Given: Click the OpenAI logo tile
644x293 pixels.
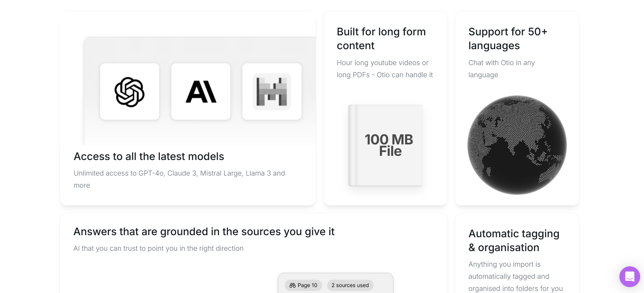Looking at the screenshot, I should 130,91.
